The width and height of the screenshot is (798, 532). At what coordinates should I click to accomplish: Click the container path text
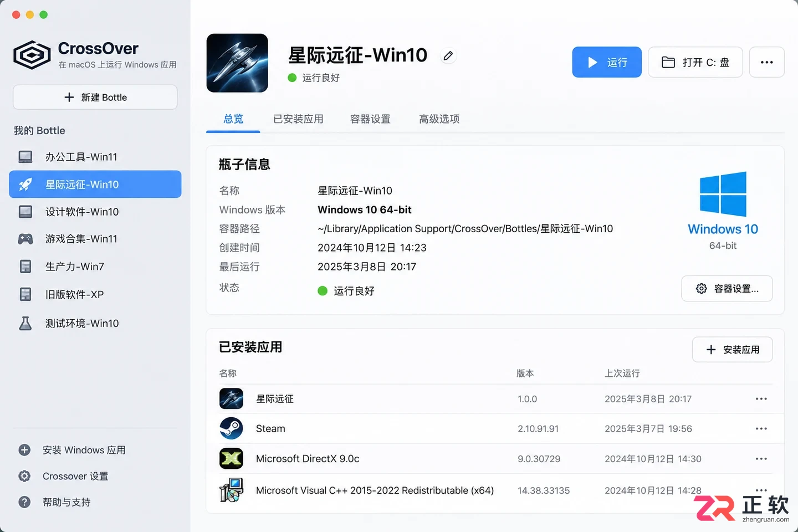tap(465, 228)
